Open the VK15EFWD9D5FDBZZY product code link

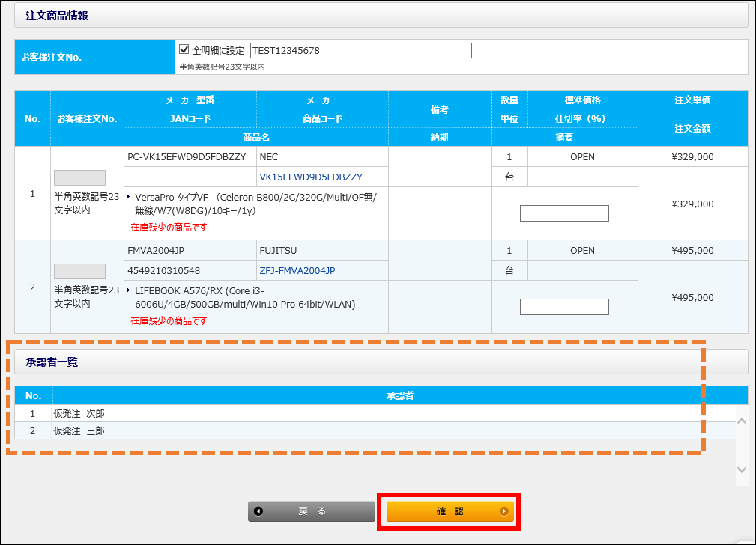(311, 177)
